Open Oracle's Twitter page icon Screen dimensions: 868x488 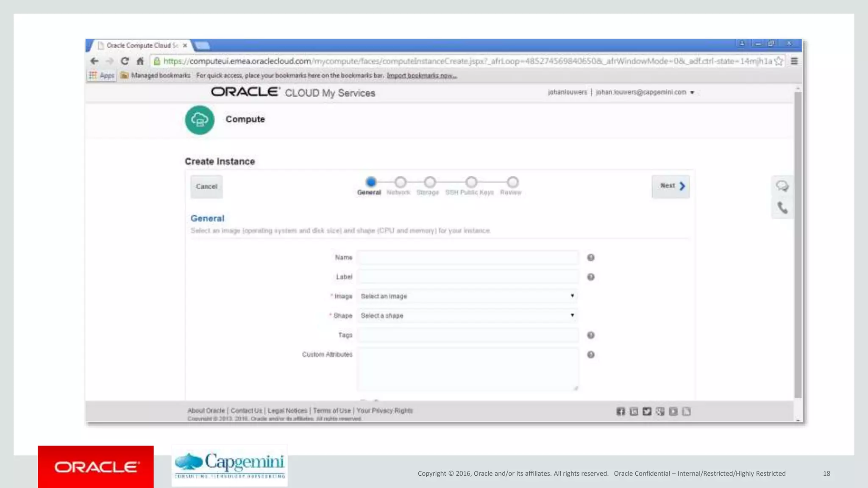(x=647, y=412)
